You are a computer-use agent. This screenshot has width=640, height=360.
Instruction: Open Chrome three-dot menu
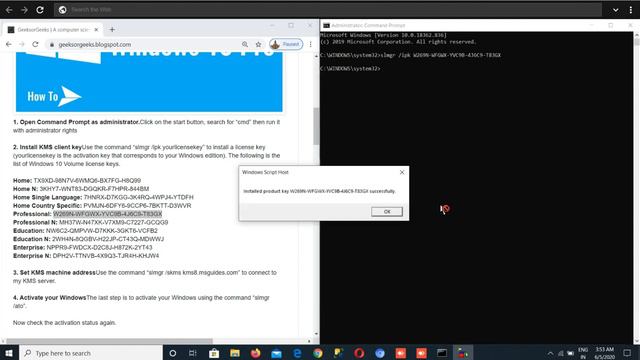[311, 44]
